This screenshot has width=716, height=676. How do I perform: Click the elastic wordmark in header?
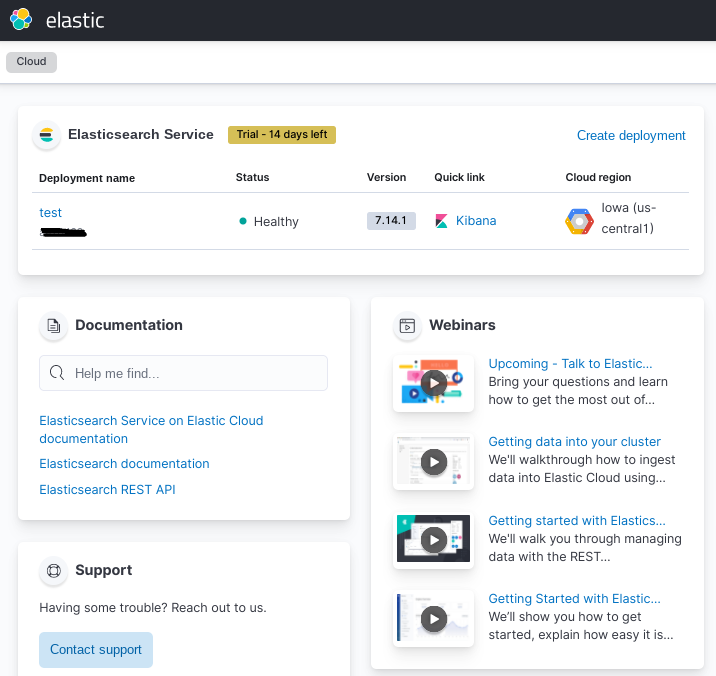tap(75, 21)
